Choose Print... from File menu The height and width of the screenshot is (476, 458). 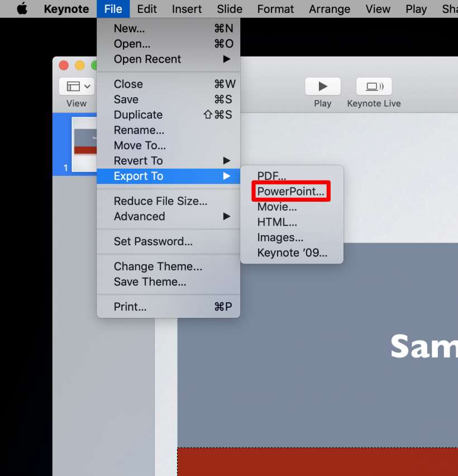(x=169, y=307)
